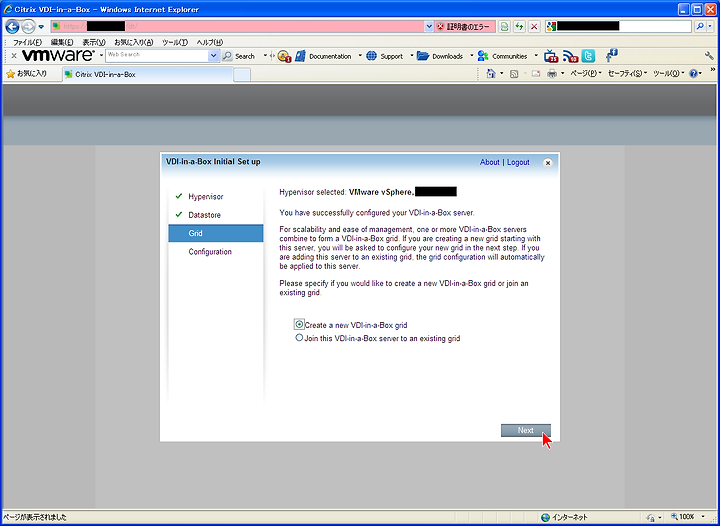The image size is (720, 526).
Task: Open the お気に入り(A) menu
Action: [134, 42]
